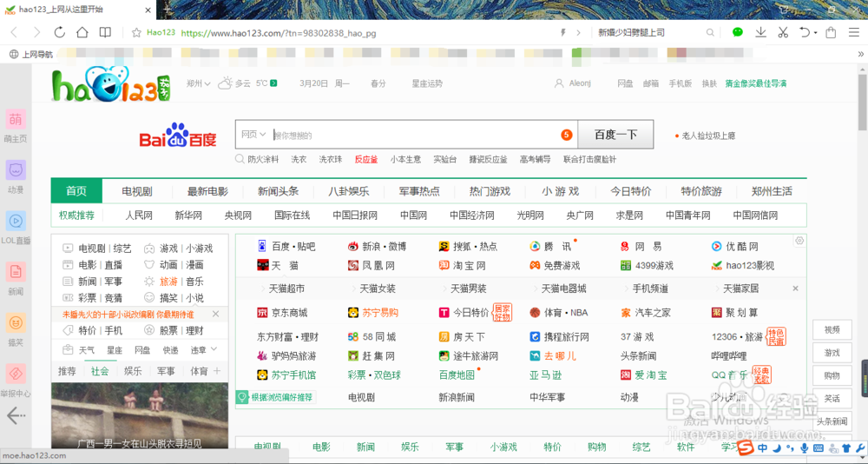The height and width of the screenshot is (464, 868).
Task: Click the 游戏 side button
Action: click(x=832, y=353)
